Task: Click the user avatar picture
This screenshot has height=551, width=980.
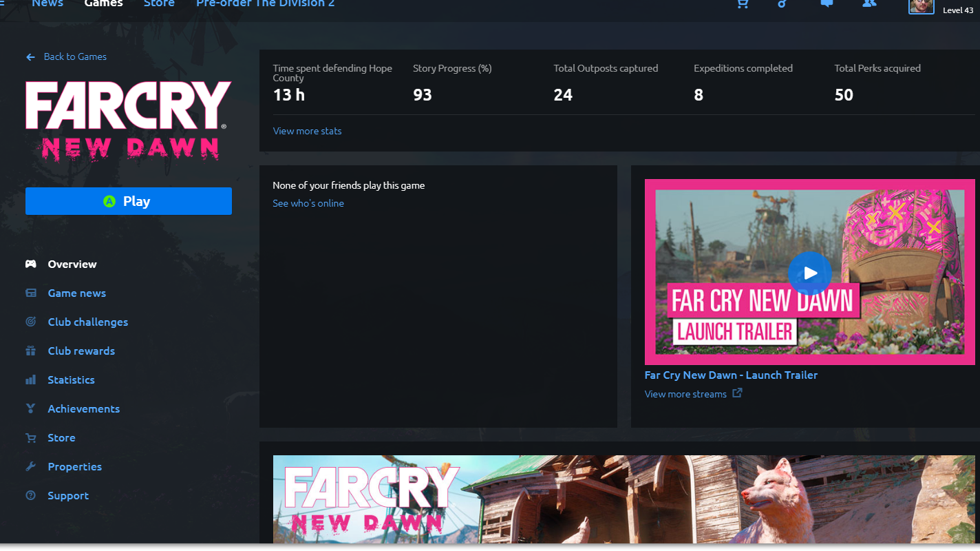Action: coord(922,6)
